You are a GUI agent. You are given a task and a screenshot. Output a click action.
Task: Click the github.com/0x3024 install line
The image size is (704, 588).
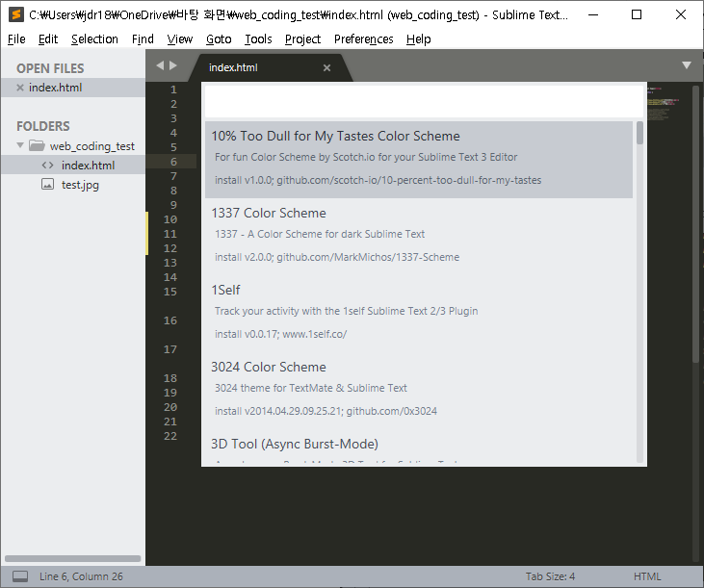point(326,411)
